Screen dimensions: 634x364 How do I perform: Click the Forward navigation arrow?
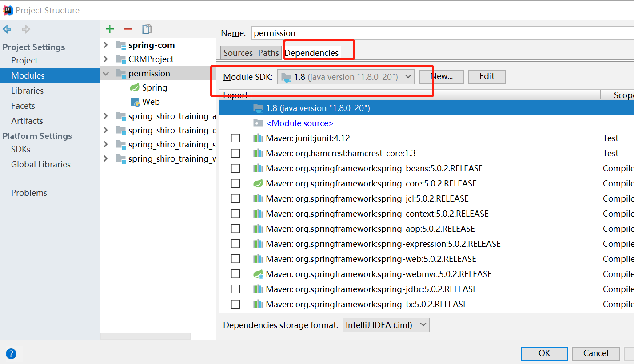click(x=26, y=29)
